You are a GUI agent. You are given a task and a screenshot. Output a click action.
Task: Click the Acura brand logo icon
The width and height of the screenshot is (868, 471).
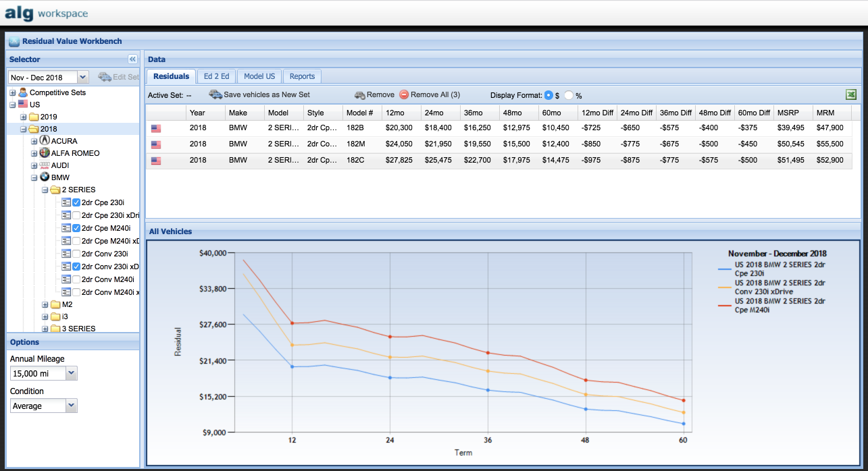click(x=45, y=141)
